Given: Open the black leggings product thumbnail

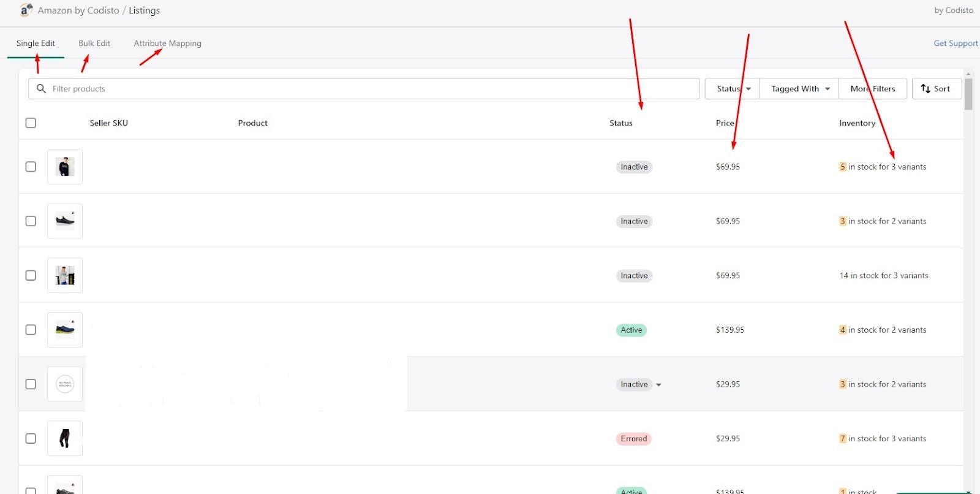Looking at the screenshot, I should click(x=65, y=439).
